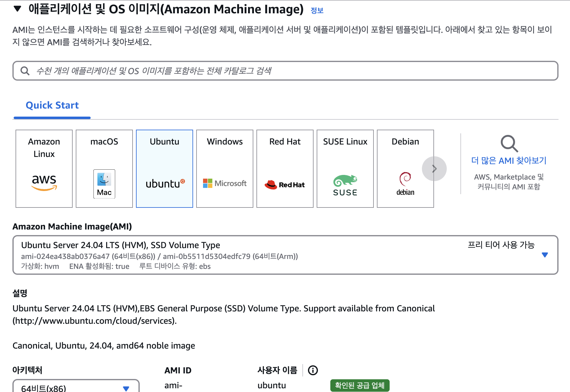
Task: Click the 설명 heading
Action: (x=20, y=293)
